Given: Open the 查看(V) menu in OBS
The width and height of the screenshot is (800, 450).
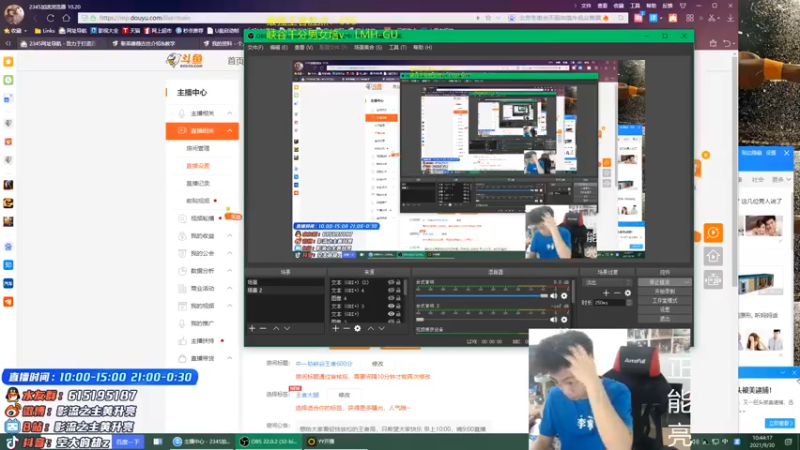Looking at the screenshot, I should point(304,47).
